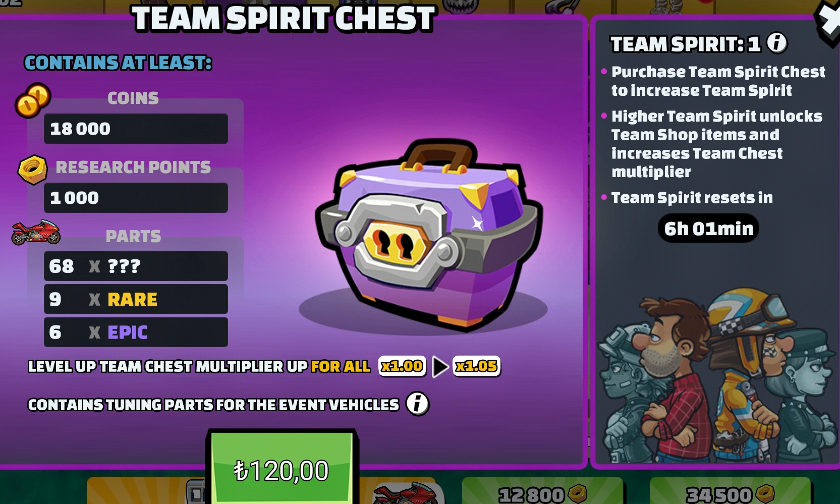The image size is (840, 504).
Task: Select the 34 500 research points offer
Action: (x=730, y=491)
